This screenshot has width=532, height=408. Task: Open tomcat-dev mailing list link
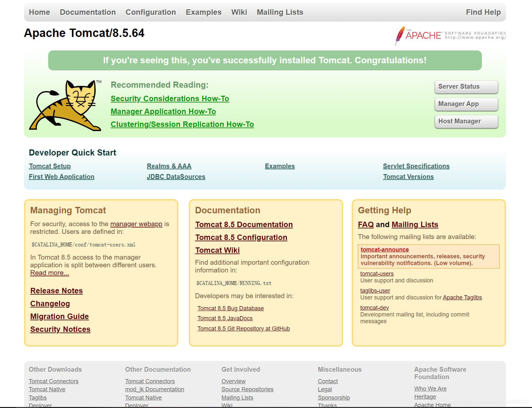(375, 308)
